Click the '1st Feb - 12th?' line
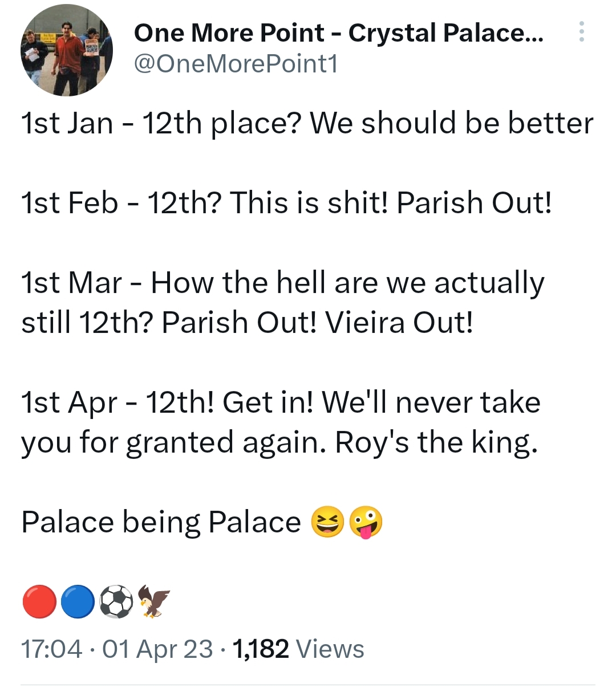 [x=286, y=203]
